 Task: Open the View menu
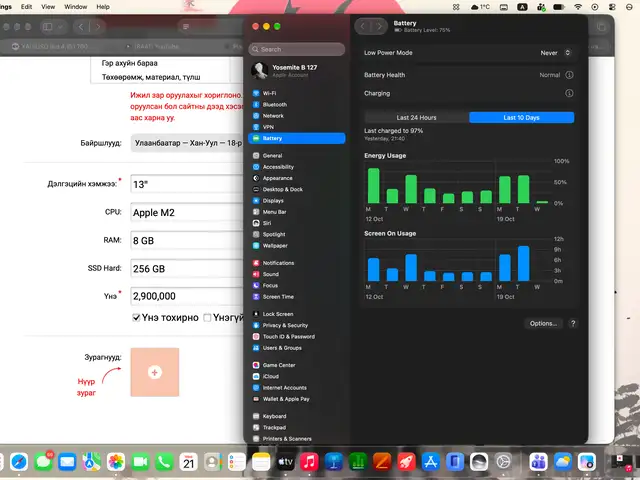click(48, 7)
